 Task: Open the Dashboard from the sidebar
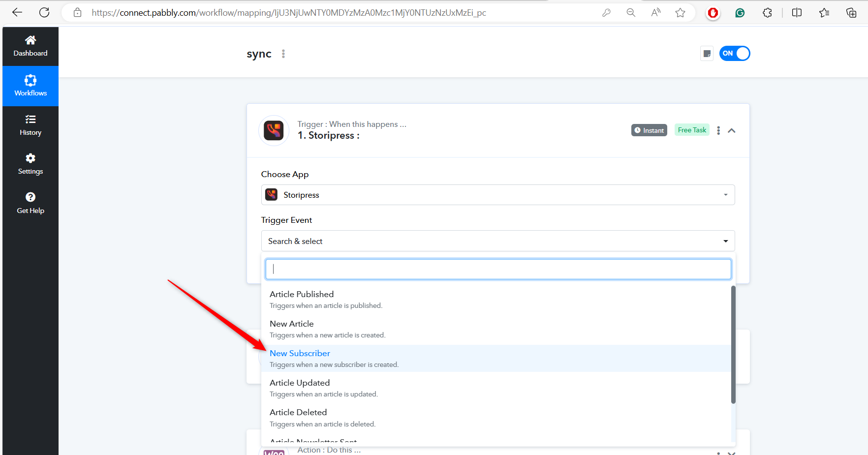(31, 46)
